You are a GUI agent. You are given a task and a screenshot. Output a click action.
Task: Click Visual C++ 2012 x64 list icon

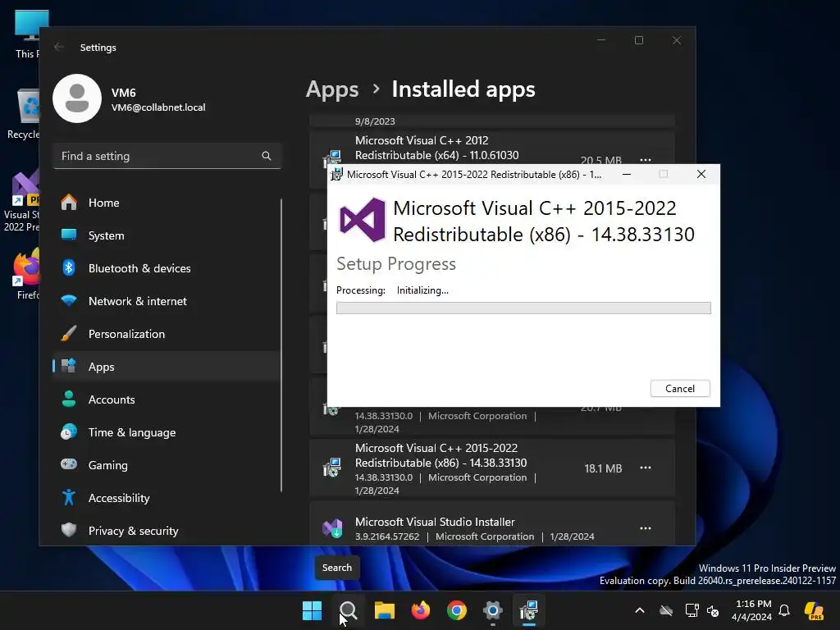pos(332,158)
